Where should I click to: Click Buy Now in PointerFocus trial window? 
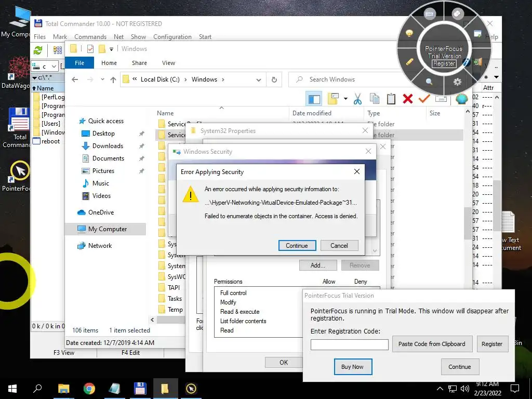(353, 367)
